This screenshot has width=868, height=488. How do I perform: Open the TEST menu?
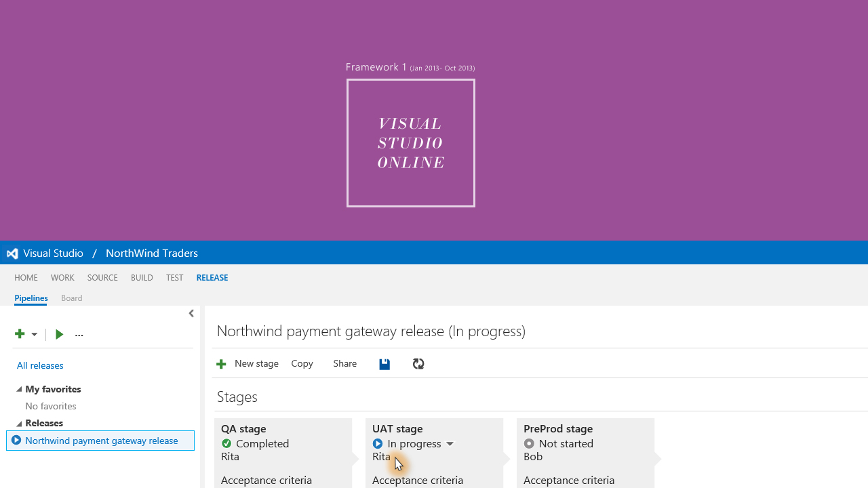pyautogui.click(x=174, y=277)
